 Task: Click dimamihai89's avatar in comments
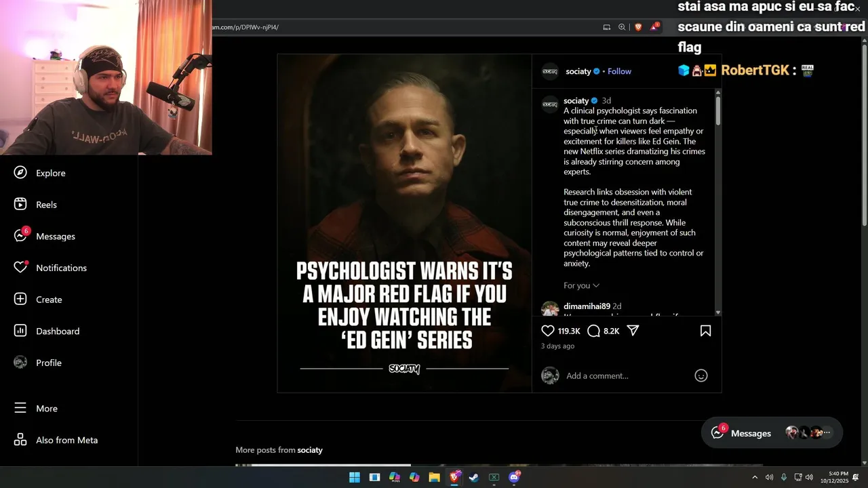(550, 309)
